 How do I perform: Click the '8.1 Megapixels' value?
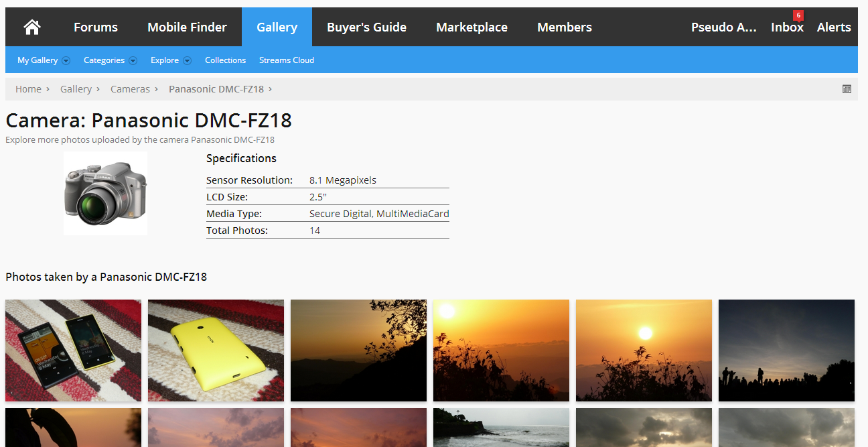tap(343, 180)
